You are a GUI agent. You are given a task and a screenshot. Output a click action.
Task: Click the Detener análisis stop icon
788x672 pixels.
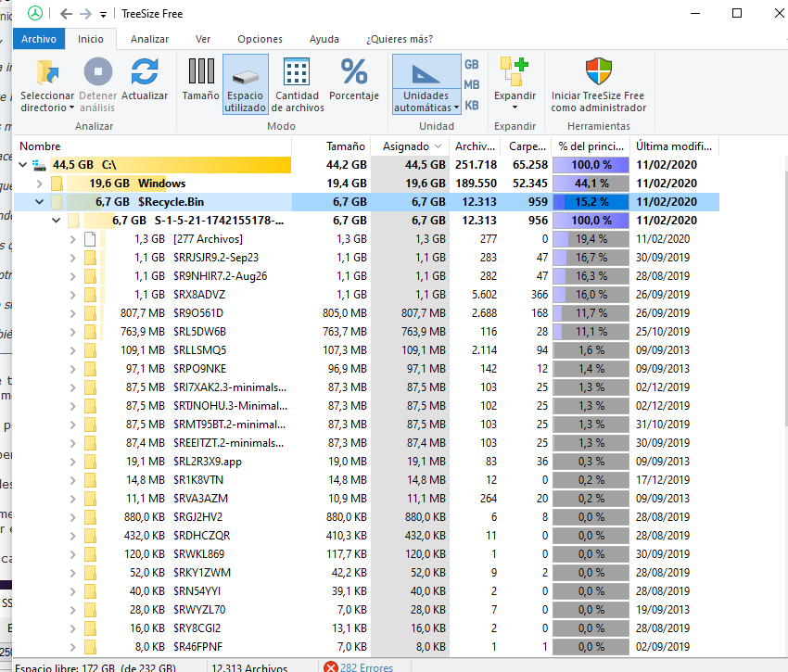(97, 72)
